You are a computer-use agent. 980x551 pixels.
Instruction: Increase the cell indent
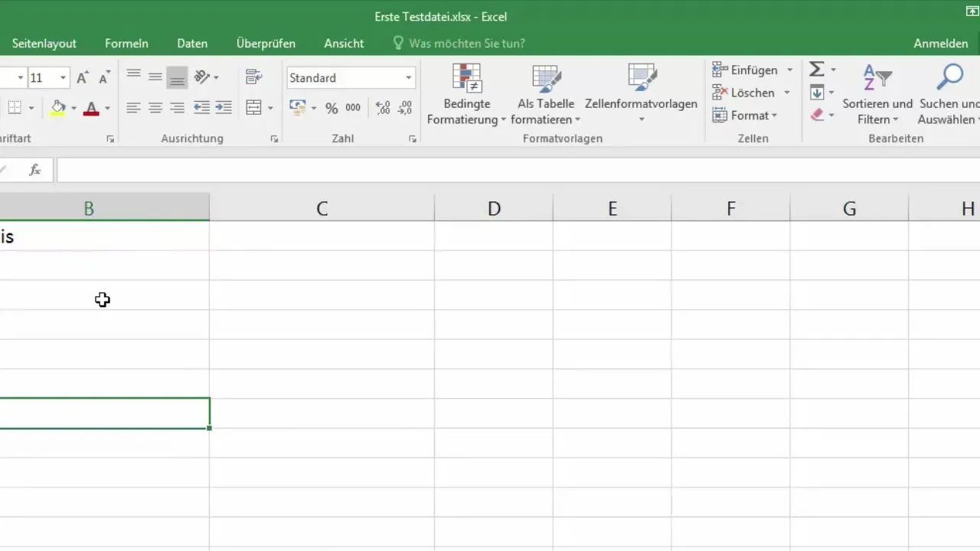point(224,108)
